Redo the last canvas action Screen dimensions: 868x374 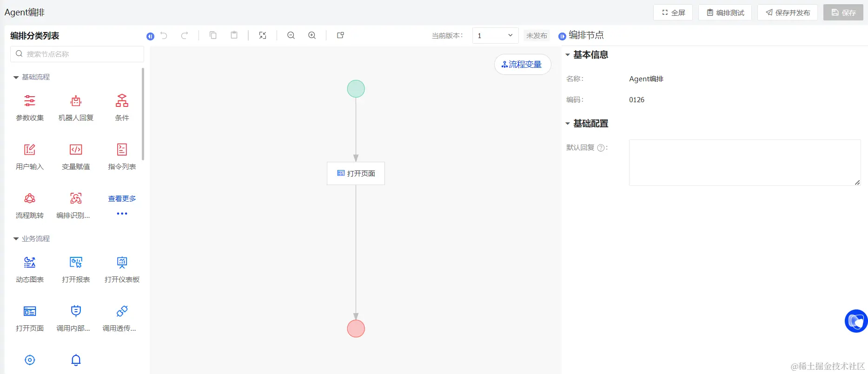tap(184, 35)
